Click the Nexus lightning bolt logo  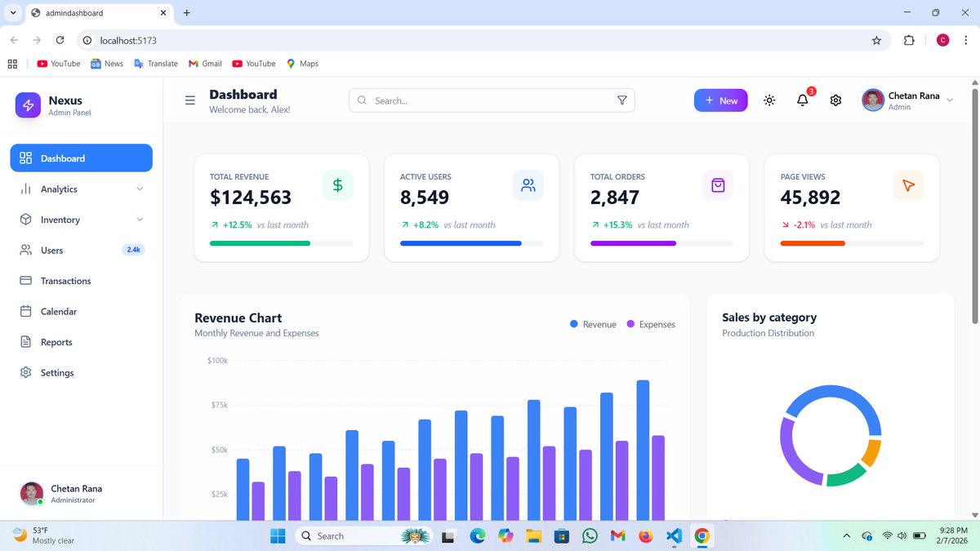(28, 105)
